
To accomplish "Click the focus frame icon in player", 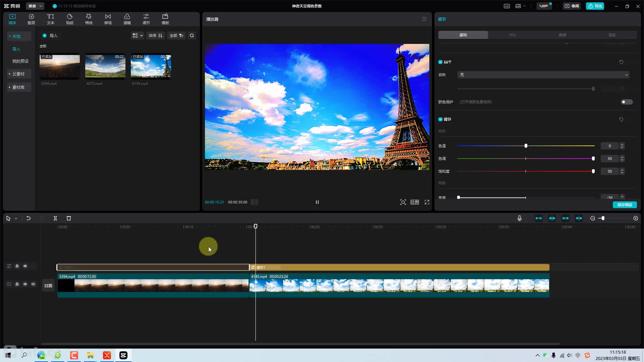I will [403, 202].
